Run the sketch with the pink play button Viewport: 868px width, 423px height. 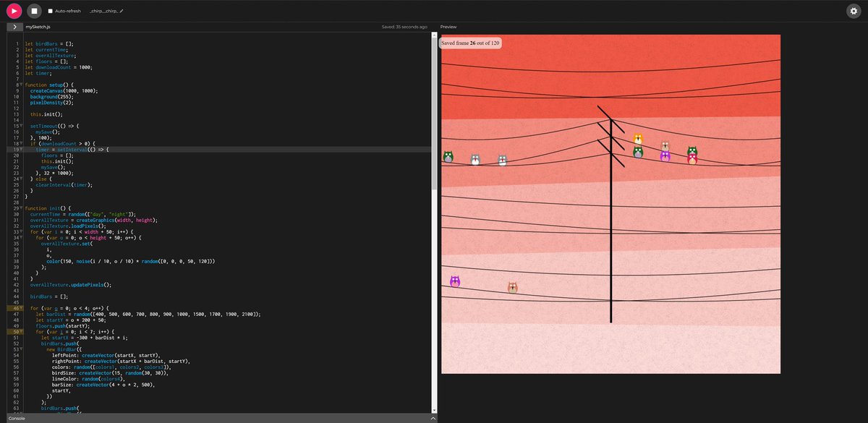(x=14, y=11)
